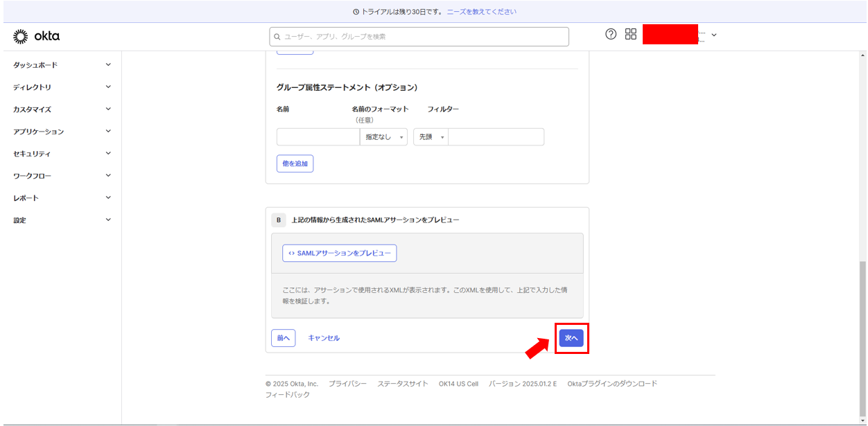This screenshot has width=868, height=426.
Task: Click the グループ属性ステートメント heading
Action: (x=347, y=88)
